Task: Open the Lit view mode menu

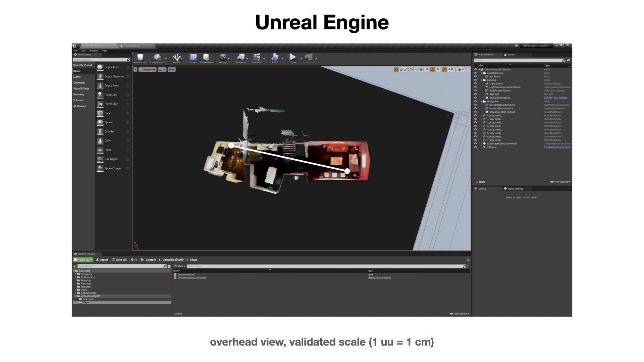Action: tap(162, 69)
